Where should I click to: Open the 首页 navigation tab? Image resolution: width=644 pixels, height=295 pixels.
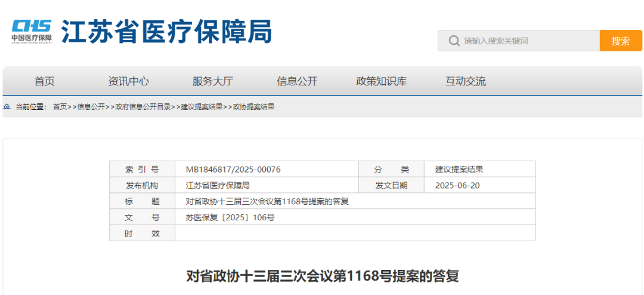pos(44,81)
